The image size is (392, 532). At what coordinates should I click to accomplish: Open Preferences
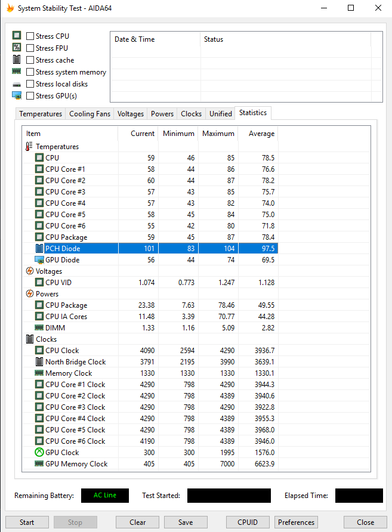(297, 522)
